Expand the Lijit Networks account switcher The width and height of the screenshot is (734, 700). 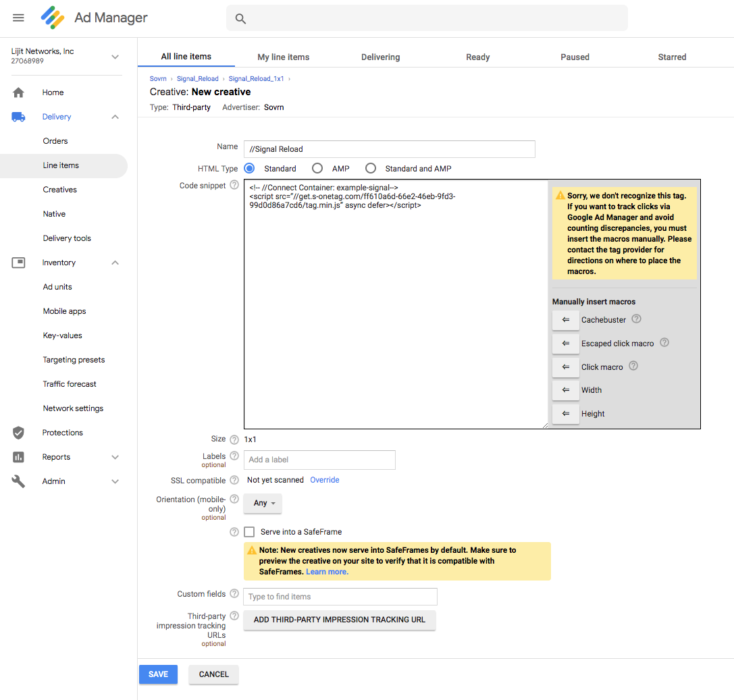tap(115, 57)
